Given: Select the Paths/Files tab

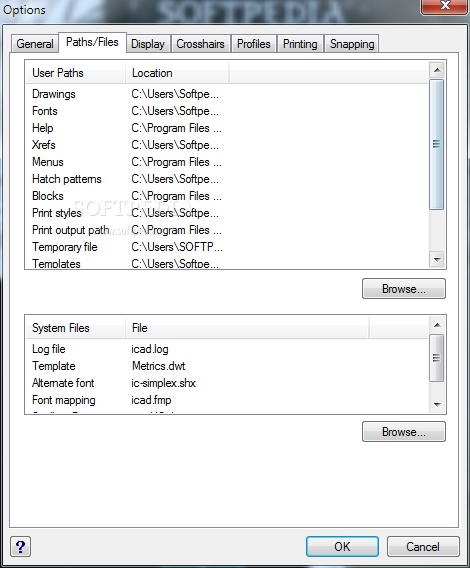Looking at the screenshot, I should tap(92, 42).
